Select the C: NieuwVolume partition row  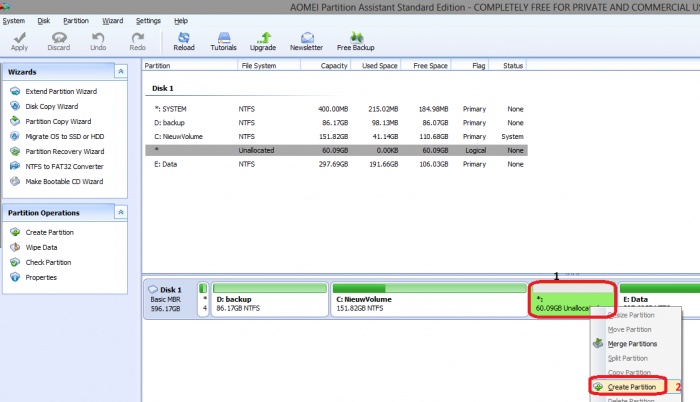click(x=336, y=137)
